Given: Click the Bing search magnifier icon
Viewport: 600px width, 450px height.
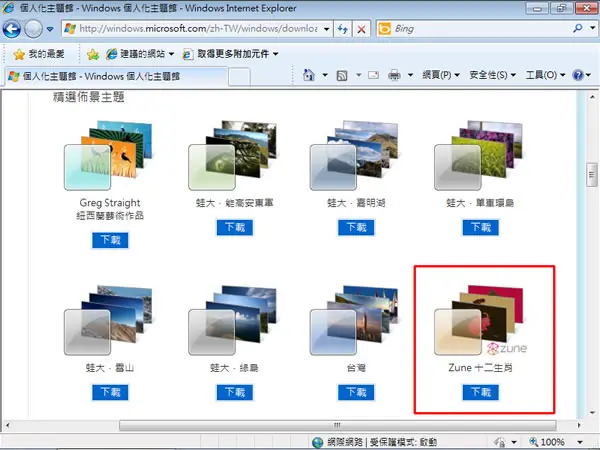Looking at the screenshot, I should pyautogui.click(x=578, y=28).
